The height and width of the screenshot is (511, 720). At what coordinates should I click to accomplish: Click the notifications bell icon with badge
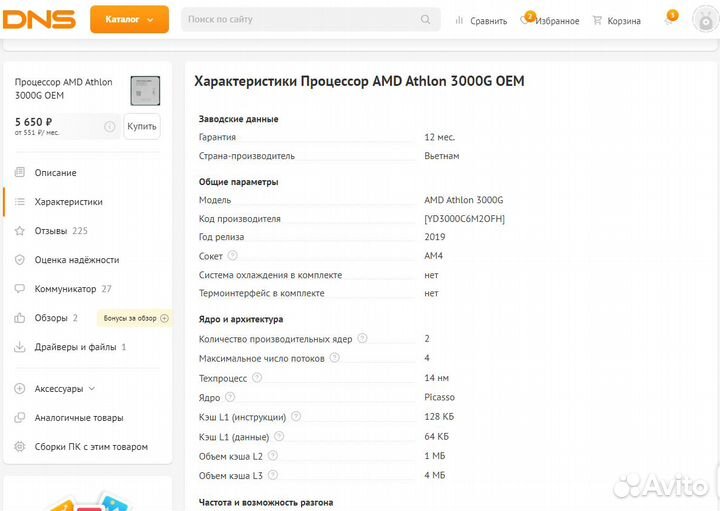tap(670, 19)
